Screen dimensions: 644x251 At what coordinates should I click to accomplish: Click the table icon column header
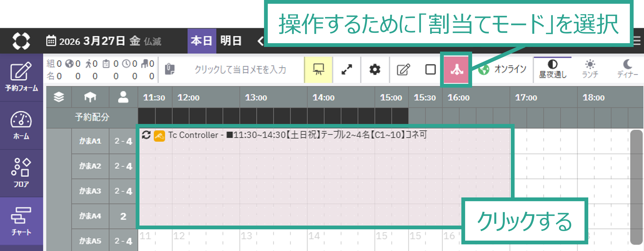[x=90, y=97]
